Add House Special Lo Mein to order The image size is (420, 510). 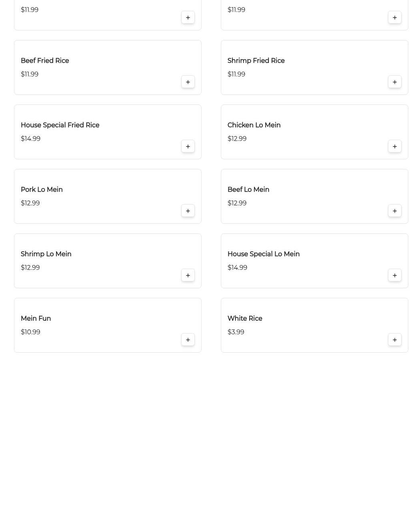click(395, 275)
